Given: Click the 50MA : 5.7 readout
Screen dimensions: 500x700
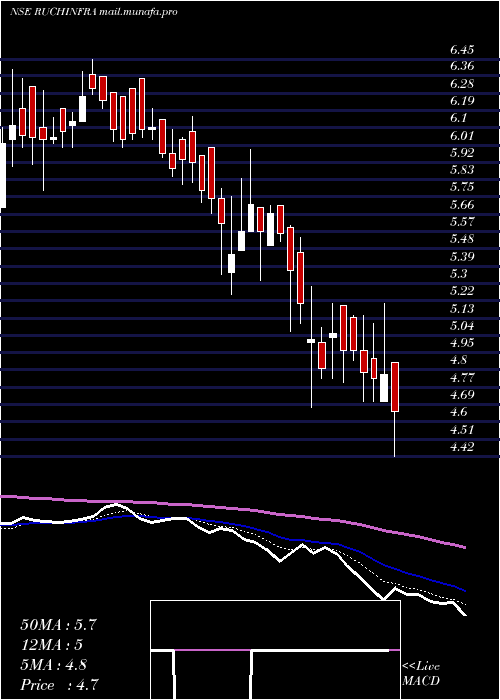Looking at the screenshot, I should coord(58,625).
